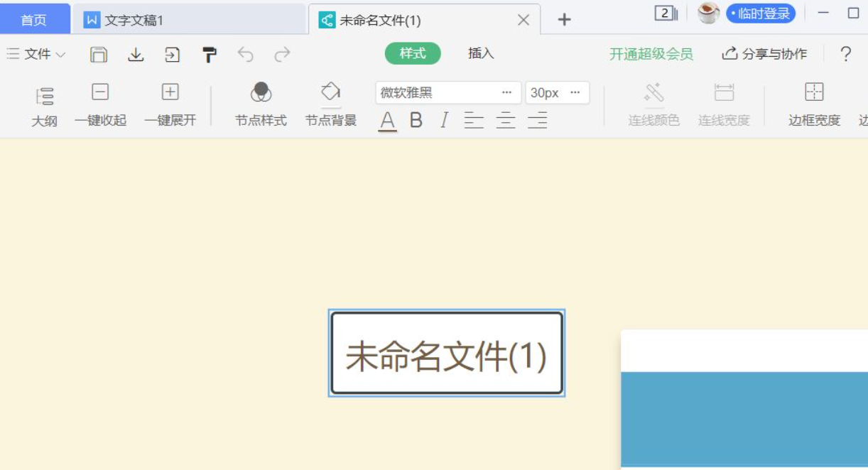This screenshot has height=470, width=868.
Task: Align text right
Action: pyautogui.click(x=538, y=121)
